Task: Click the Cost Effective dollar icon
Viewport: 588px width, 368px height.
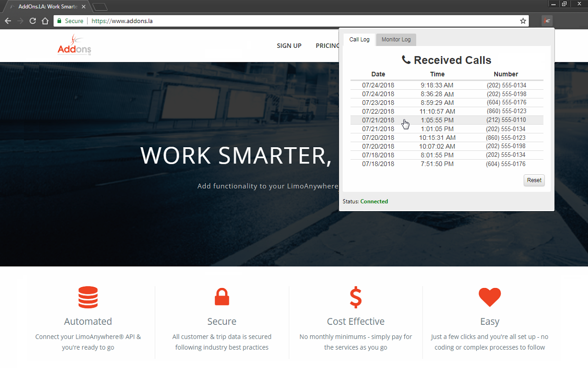Action: click(x=356, y=297)
